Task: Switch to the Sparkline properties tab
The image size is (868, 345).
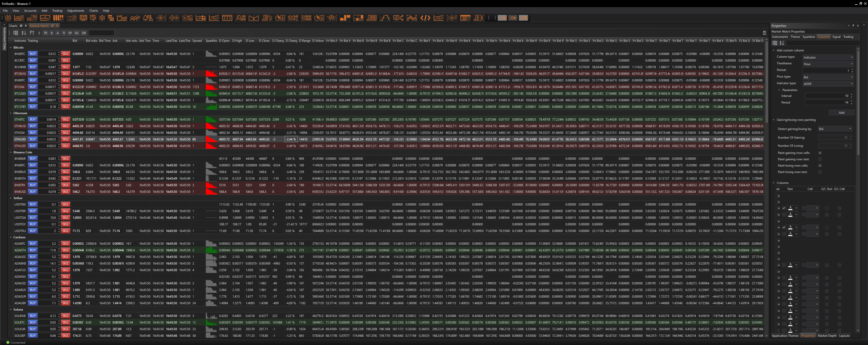Action: click(808, 37)
